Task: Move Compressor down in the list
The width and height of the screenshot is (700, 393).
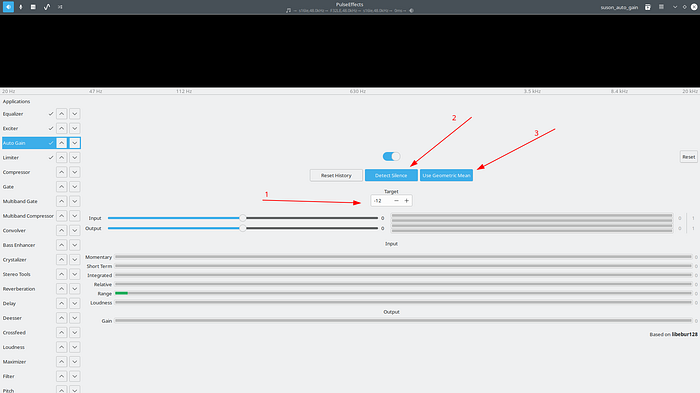Action: click(75, 172)
